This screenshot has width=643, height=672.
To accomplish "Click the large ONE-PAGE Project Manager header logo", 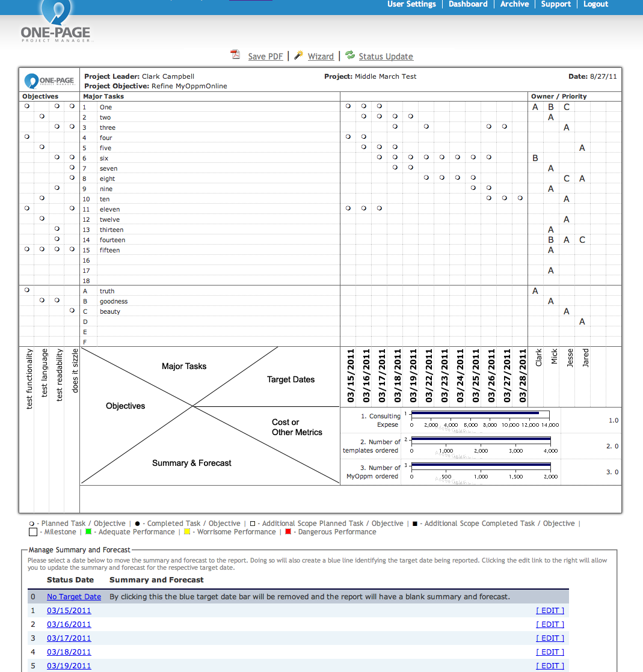I will (x=56, y=22).
